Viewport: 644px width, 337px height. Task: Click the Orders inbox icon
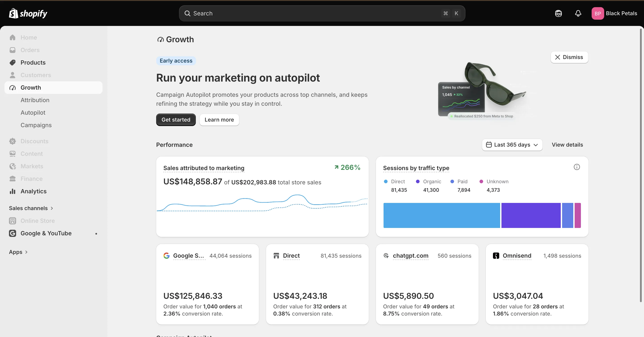pyautogui.click(x=13, y=50)
